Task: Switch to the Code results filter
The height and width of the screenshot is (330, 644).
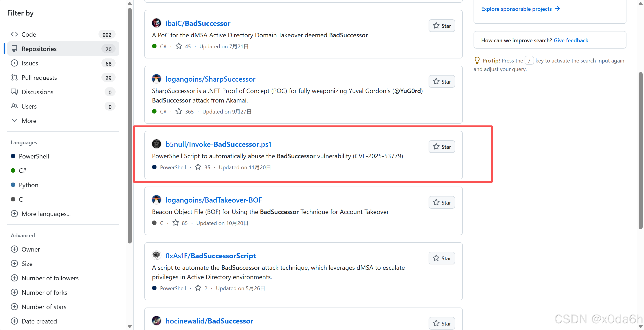Action: click(x=29, y=34)
